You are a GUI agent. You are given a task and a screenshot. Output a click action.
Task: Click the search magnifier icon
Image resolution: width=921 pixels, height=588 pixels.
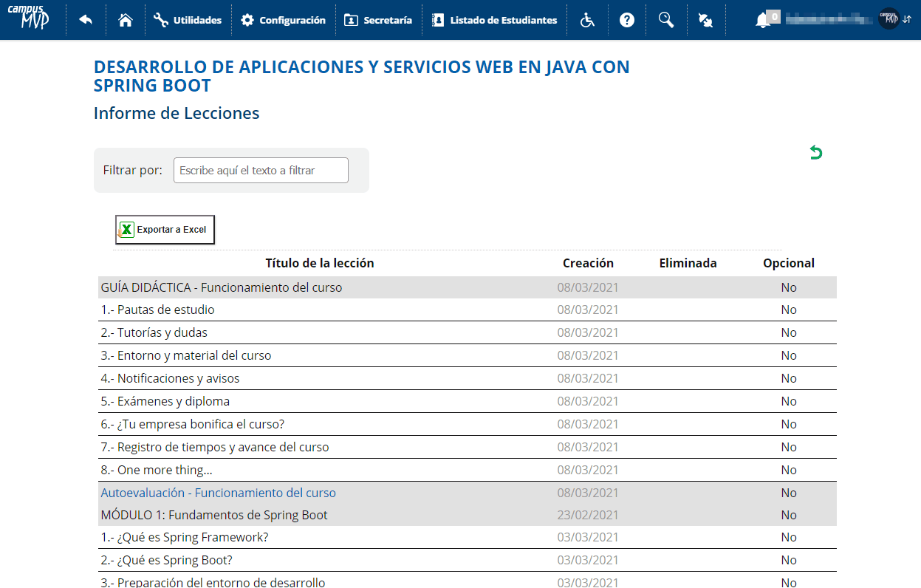pos(666,20)
